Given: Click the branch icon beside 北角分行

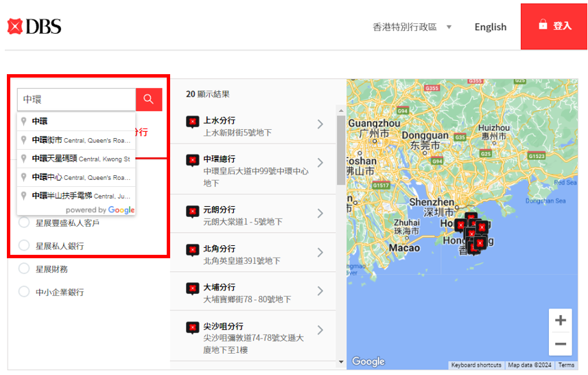Looking at the screenshot, I should click(x=193, y=249).
